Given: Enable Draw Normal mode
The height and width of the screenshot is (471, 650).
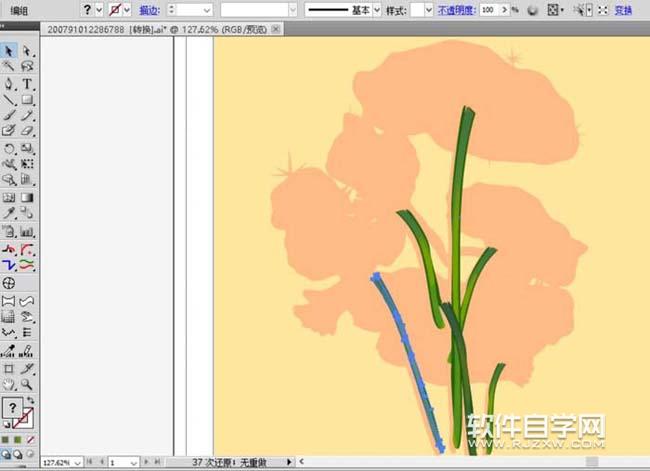Looking at the screenshot, I should click(x=6, y=454).
